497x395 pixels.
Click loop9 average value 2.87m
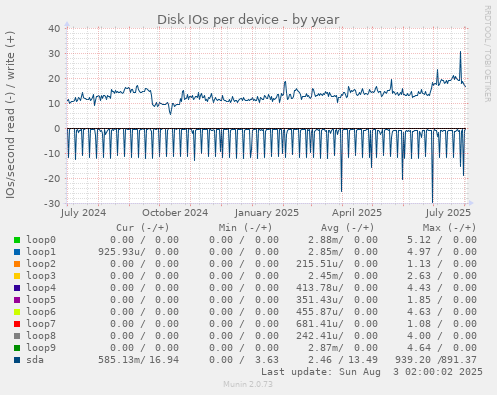click(x=324, y=348)
